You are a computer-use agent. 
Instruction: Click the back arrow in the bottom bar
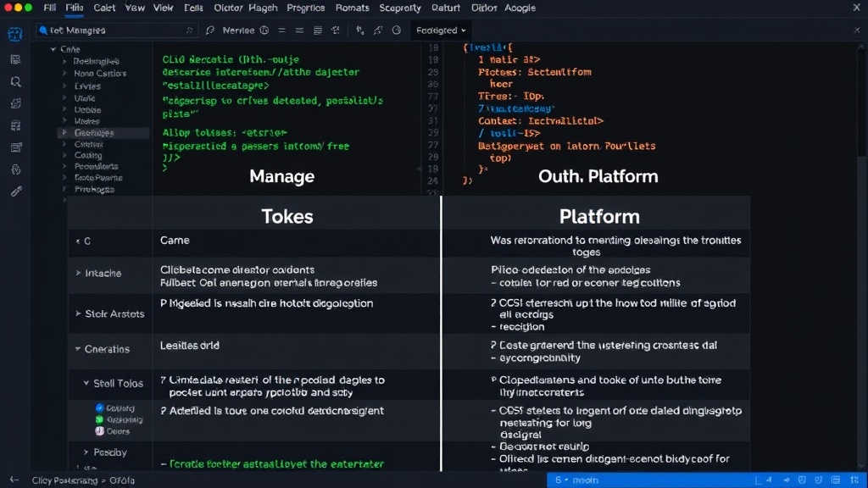tap(14, 480)
